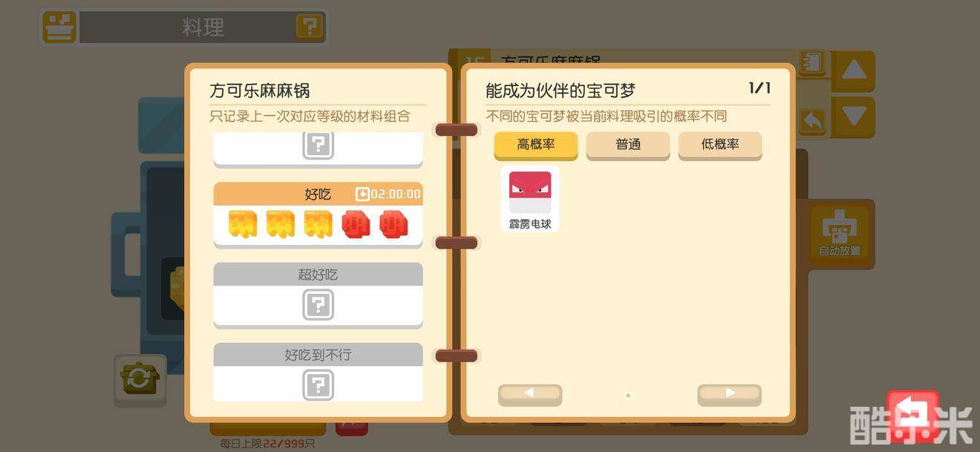
Task: Switch to the 普通 probability tab
Action: pos(628,145)
